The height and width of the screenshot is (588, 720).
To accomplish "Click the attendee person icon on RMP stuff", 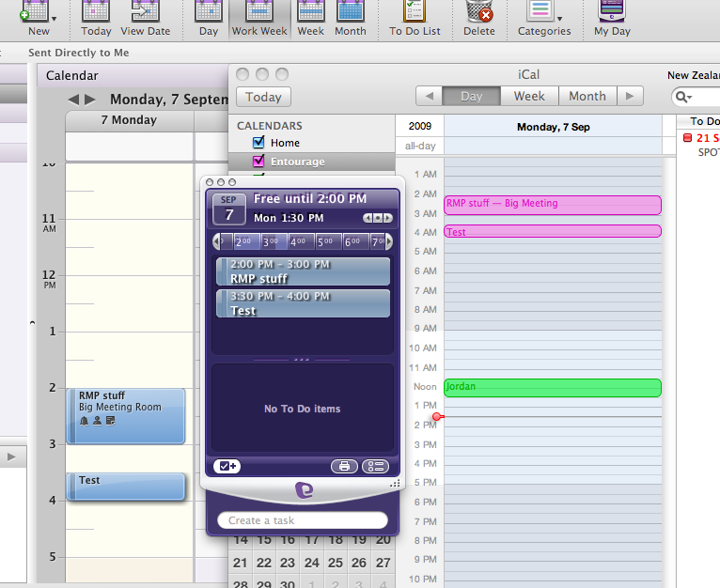I will coord(98,421).
